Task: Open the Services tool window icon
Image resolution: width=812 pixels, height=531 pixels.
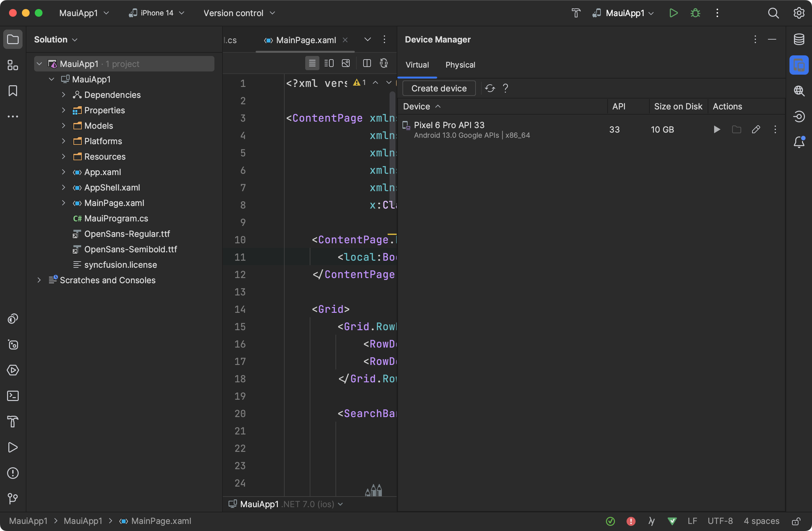Action: pos(13,370)
